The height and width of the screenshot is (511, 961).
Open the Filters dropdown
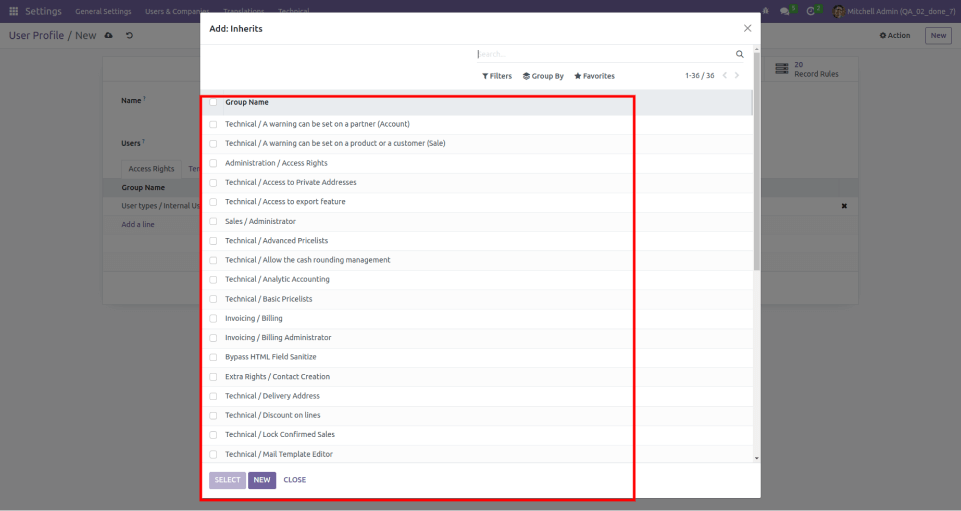pyautogui.click(x=497, y=76)
